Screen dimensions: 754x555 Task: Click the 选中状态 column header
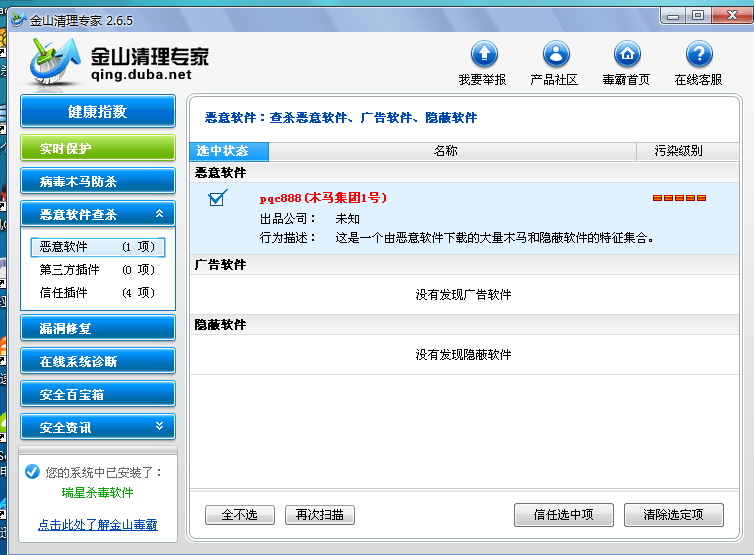tap(229, 151)
